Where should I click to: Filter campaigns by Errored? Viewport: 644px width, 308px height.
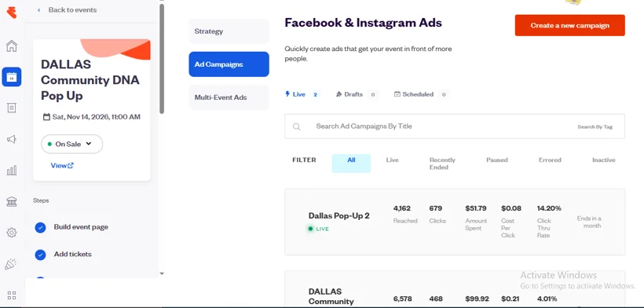coord(550,160)
